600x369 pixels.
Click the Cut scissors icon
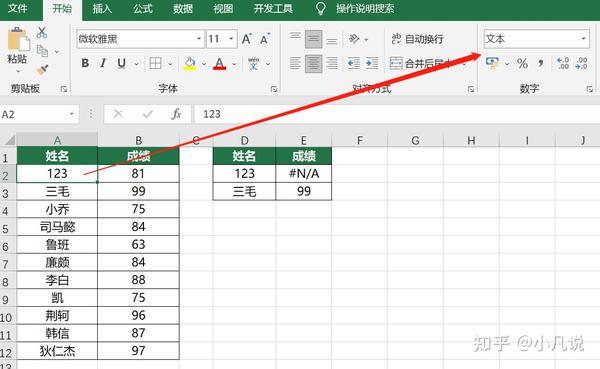(x=42, y=33)
